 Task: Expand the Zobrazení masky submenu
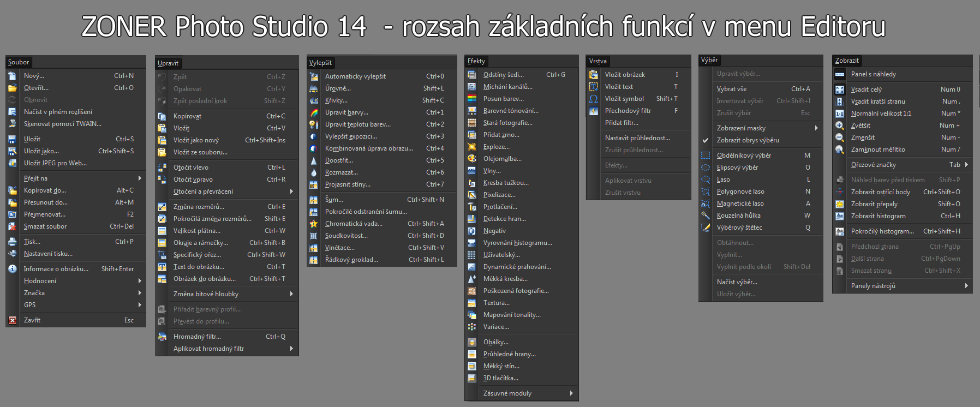coord(816,128)
